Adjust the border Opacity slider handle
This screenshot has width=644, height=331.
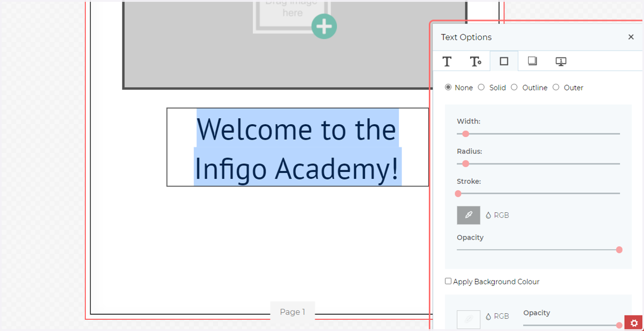pyautogui.click(x=619, y=250)
